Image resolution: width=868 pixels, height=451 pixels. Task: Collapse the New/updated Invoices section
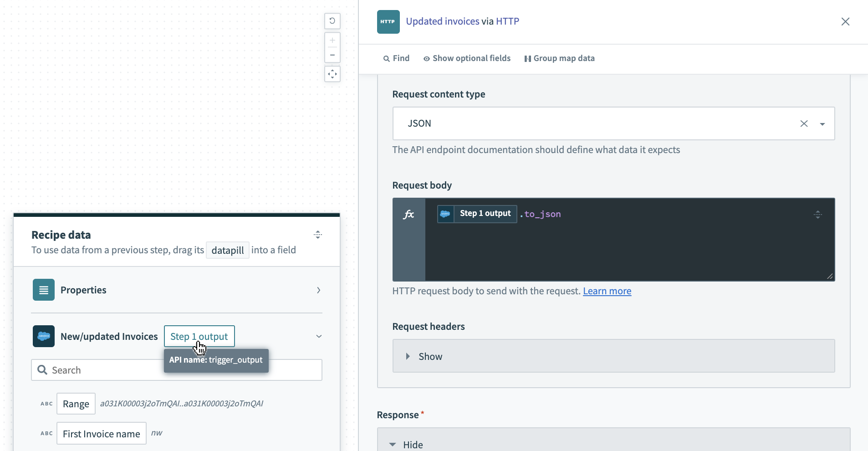point(318,336)
